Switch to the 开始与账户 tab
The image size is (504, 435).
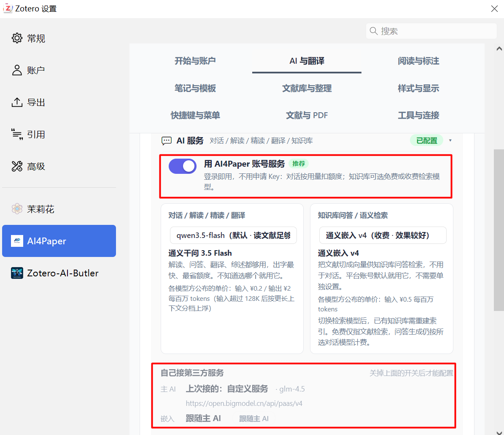(195, 61)
